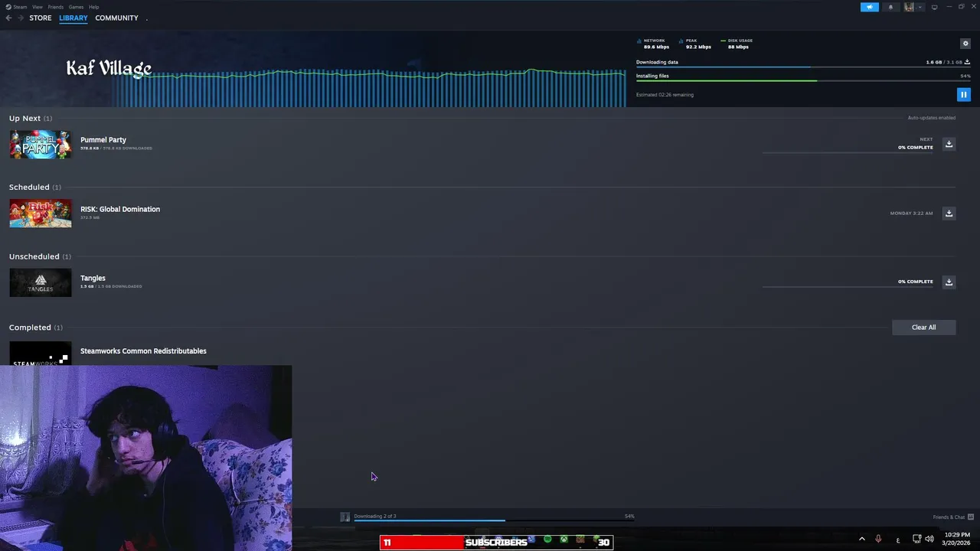Click the Tangles title
Image resolution: width=980 pixels, height=551 pixels.
[93, 278]
